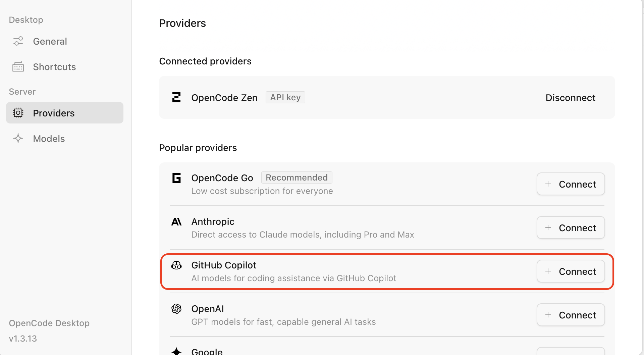
Task: Select Providers in the sidebar
Action: [x=54, y=113]
